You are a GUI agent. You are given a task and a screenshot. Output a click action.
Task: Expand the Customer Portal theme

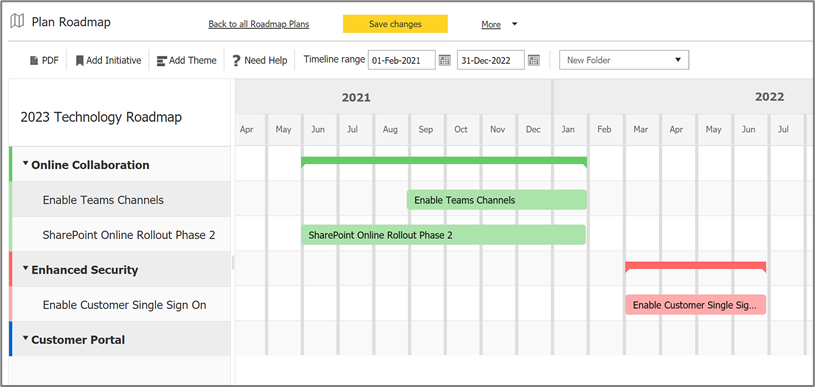[x=25, y=338]
